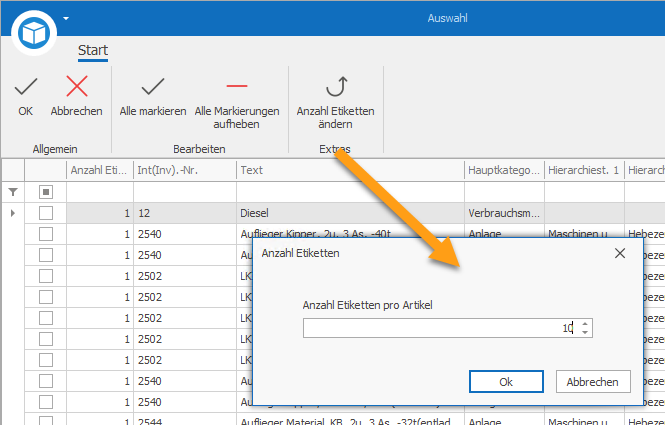Toggle the select-all checkbox in filter row
Viewport: 665px width, 425px height.
(x=46, y=192)
